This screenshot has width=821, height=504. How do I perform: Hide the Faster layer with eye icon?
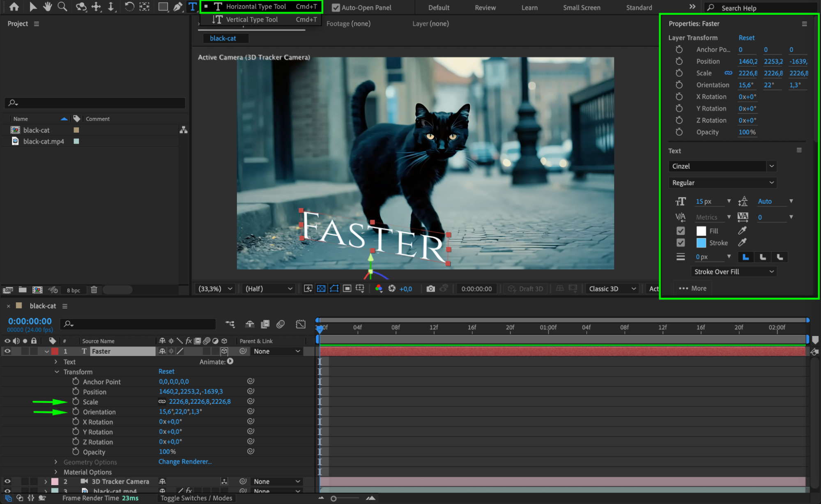point(7,351)
